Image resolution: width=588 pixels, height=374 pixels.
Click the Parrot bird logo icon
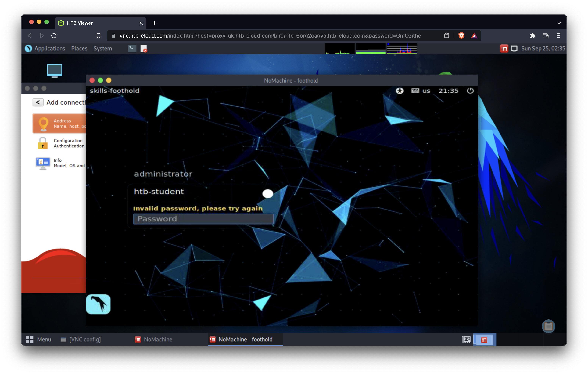click(x=98, y=304)
